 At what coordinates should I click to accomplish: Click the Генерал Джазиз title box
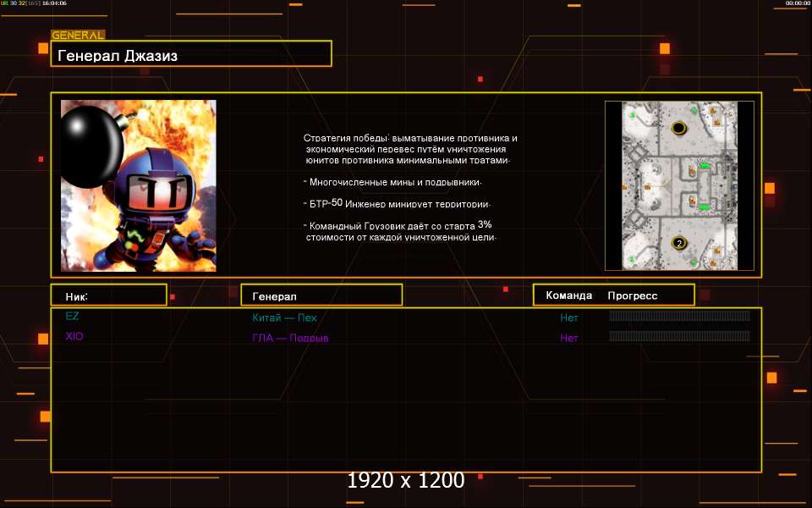tap(191, 54)
